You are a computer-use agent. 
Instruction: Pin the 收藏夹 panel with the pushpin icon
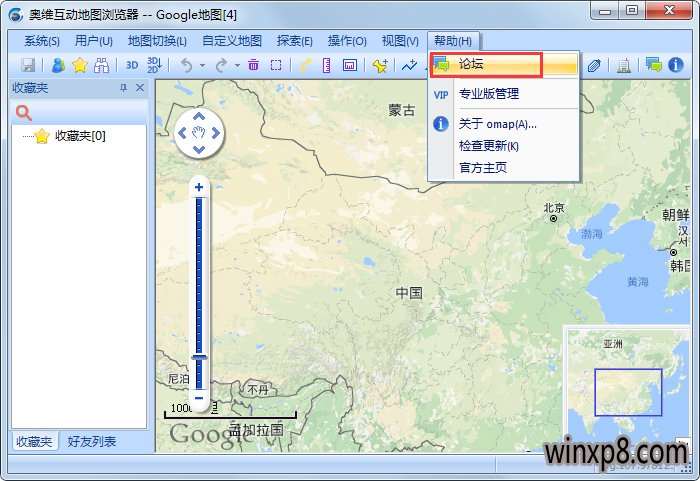124,88
